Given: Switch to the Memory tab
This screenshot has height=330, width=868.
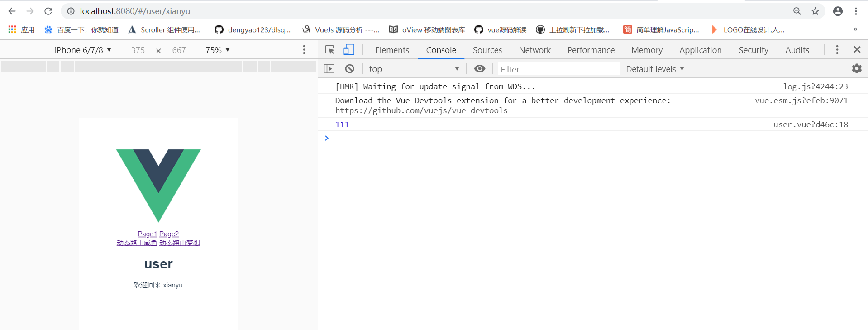Looking at the screenshot, I should click(647, 50).
